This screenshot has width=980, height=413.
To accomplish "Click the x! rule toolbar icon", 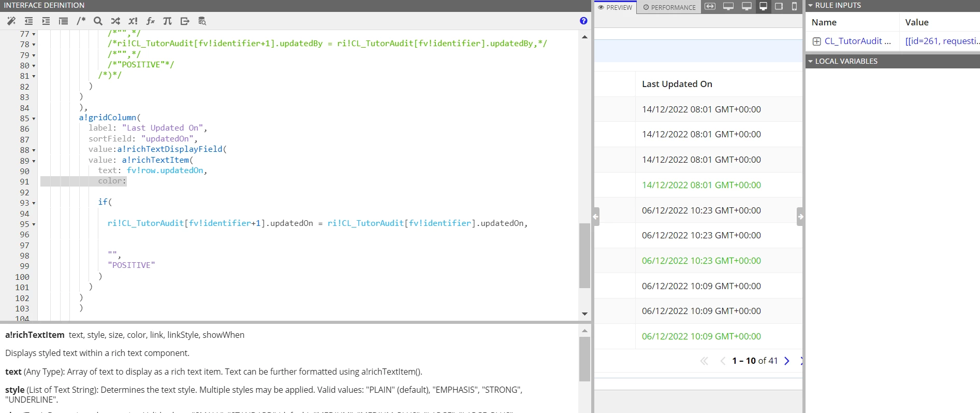I will [133, 21].
